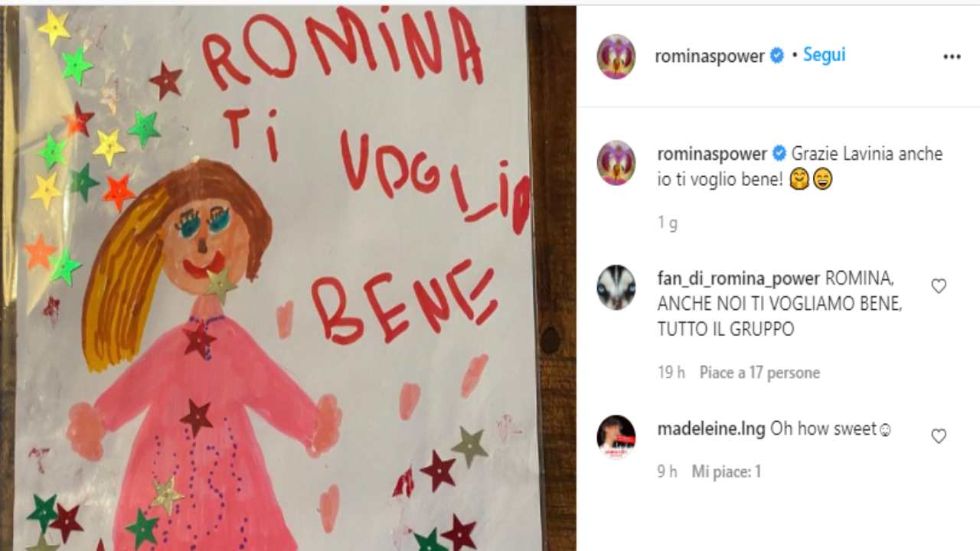Like fan_di_romina_power's comment with heart
The height and width of the screenshot is (551, 980).
(939, 286)
